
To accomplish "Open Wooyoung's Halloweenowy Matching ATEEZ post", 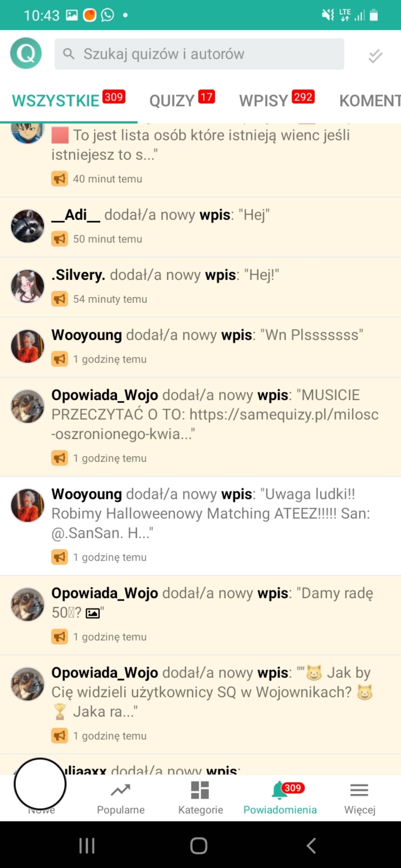I will [201, 526].
